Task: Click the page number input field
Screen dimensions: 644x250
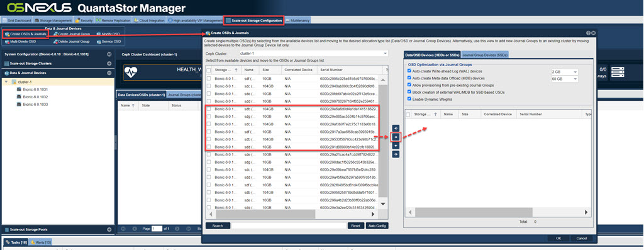Action: click(x=157, y=228)
